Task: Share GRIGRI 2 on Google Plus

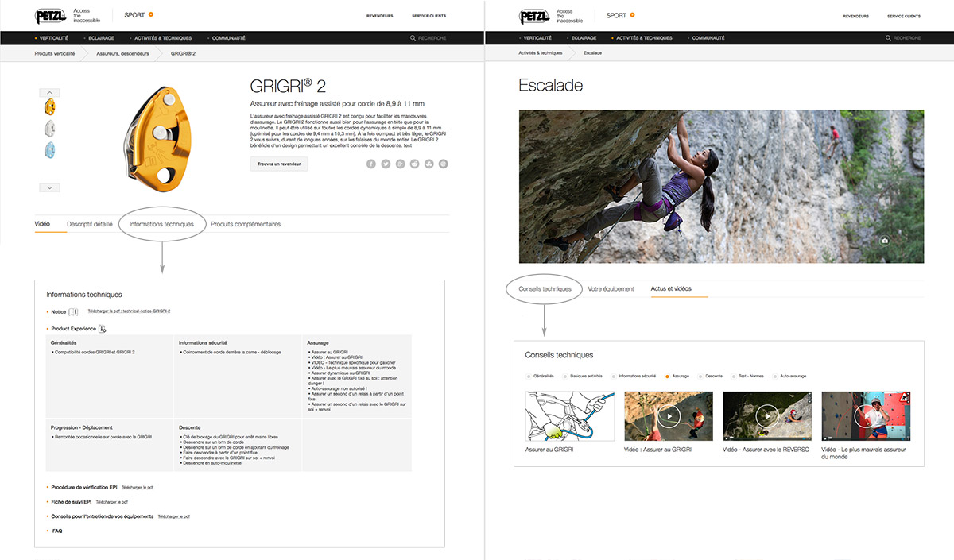Action: click(400, 164)
